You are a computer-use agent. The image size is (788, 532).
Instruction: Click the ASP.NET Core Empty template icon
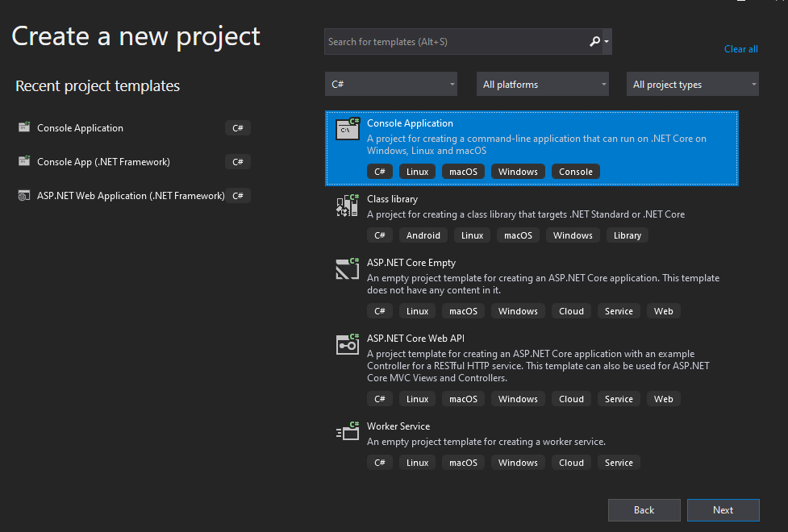[347, 269]
